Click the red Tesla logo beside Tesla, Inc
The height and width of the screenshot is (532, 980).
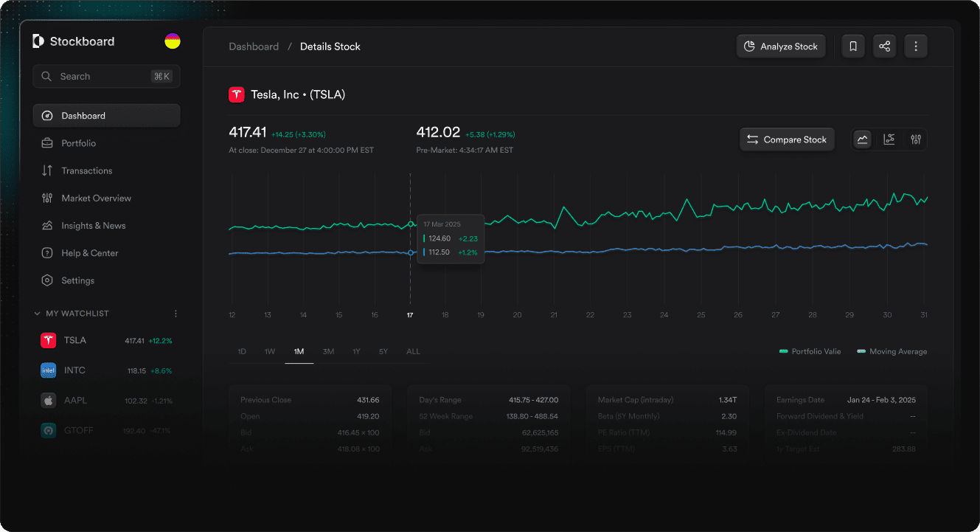pyautogui.click(x=237, y=94)
